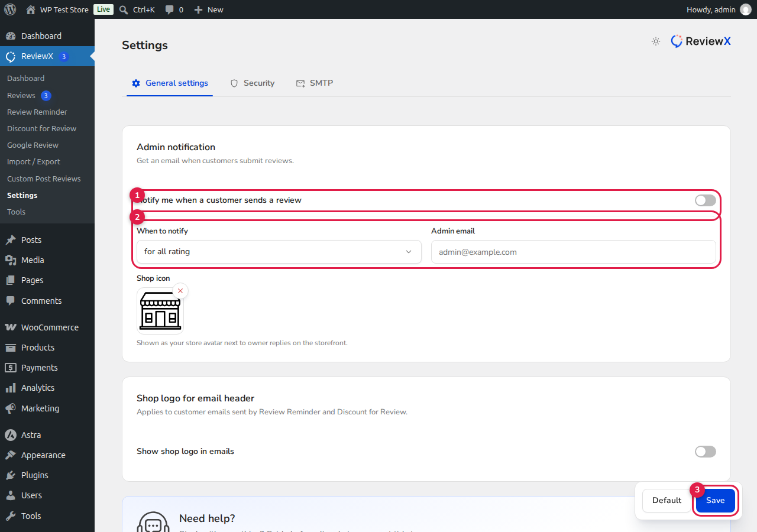Open Review Reminder submenu
757x532 pixels.
47,112
